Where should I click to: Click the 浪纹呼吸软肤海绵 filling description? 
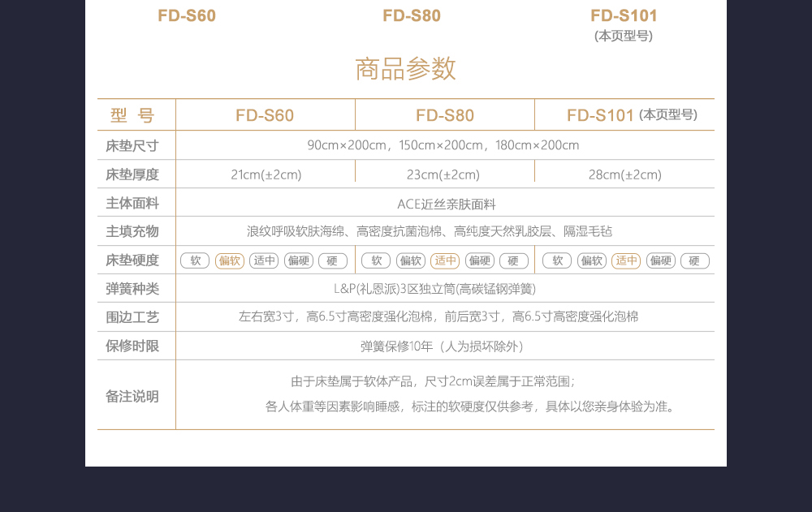430,231
